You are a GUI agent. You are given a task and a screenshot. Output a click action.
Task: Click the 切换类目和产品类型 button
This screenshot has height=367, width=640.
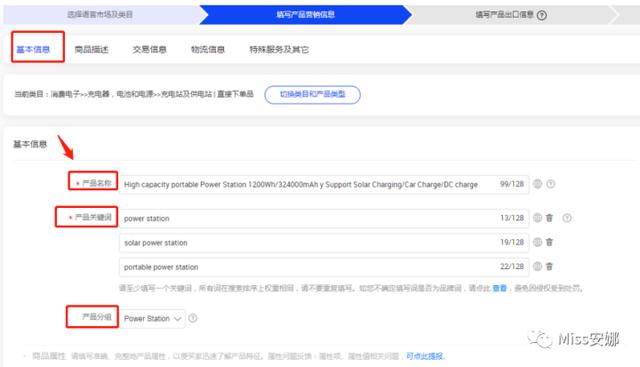click(312, 94)
